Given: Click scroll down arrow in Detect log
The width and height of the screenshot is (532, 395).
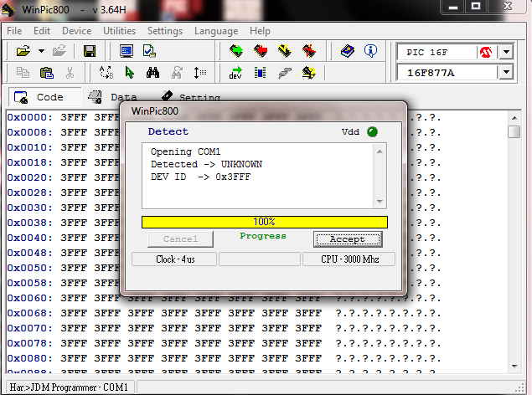Looking at the screenshot, I should click(380, 201).
